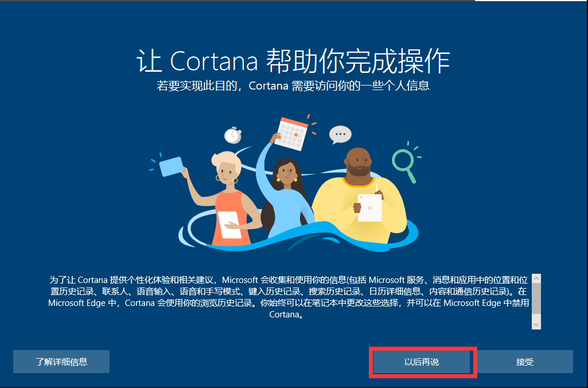Click the heading 让 Cortana 帮助你完成操作

293,61
